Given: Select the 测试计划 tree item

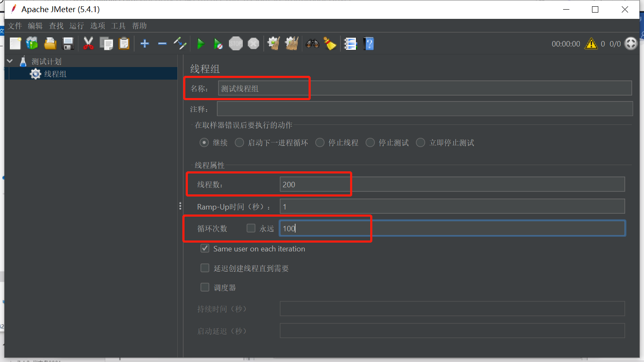Looking at the screenshot, I should click(47, 62).
